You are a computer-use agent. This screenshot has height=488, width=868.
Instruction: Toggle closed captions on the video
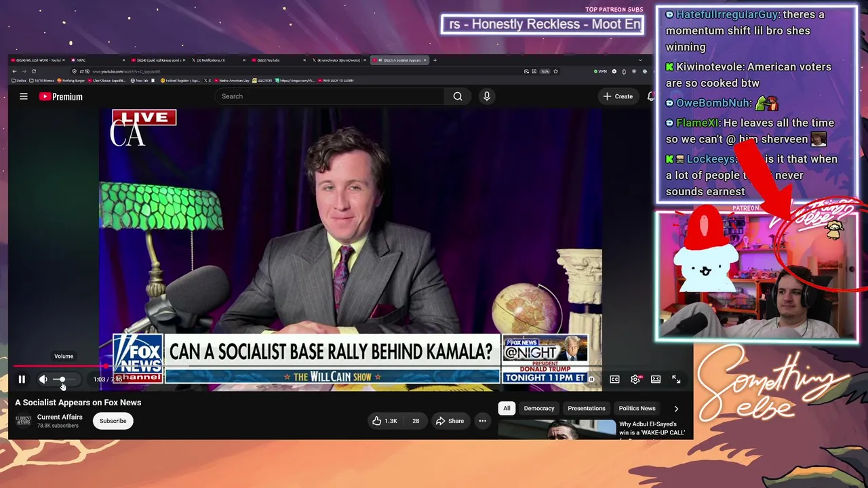(614, 380)
